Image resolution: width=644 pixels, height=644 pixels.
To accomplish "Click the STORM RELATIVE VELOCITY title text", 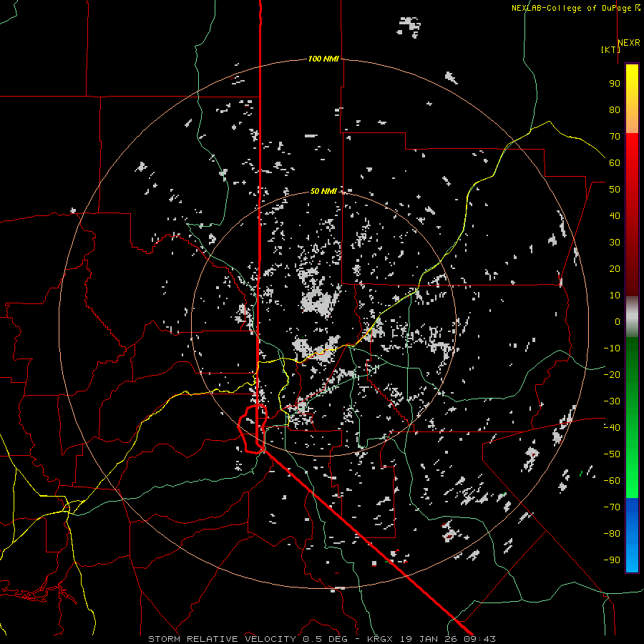I will click(x=222, y=639).
